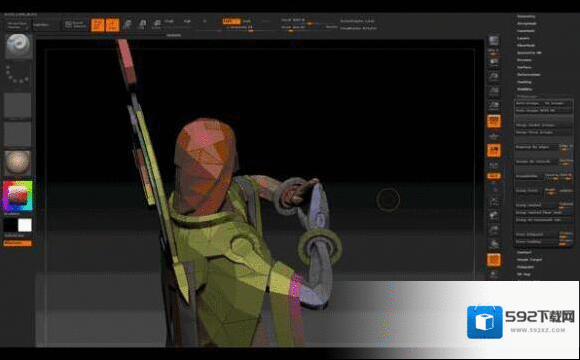The width and height of the screenshot is (580, 360).
Task: Open the Layers section in Tool palette
Action: (x=523, y=38)
